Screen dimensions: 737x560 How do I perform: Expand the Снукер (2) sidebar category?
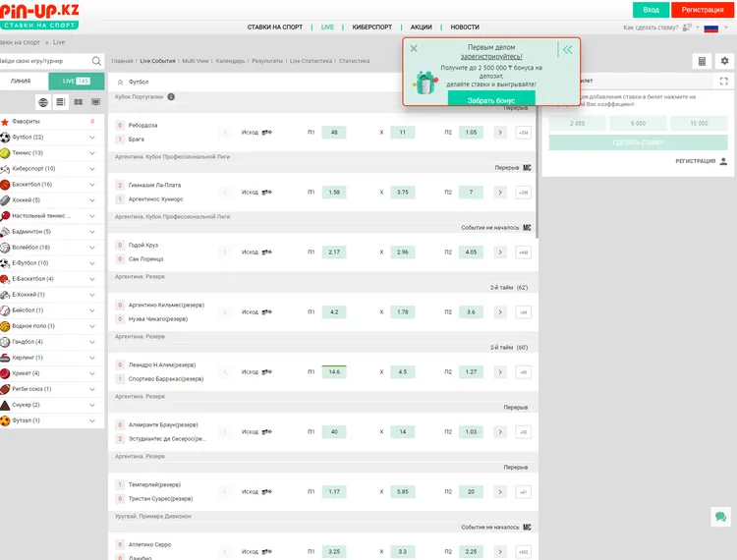(92, 405)
